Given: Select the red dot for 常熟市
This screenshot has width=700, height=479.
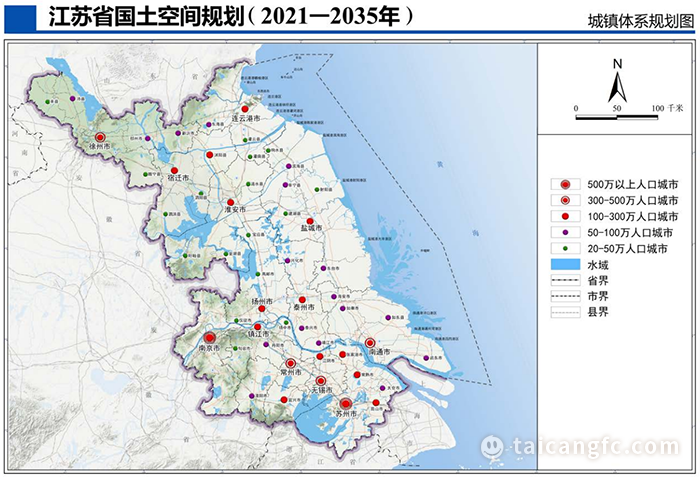Looking at the screenshot, I should tap(357, 375).
